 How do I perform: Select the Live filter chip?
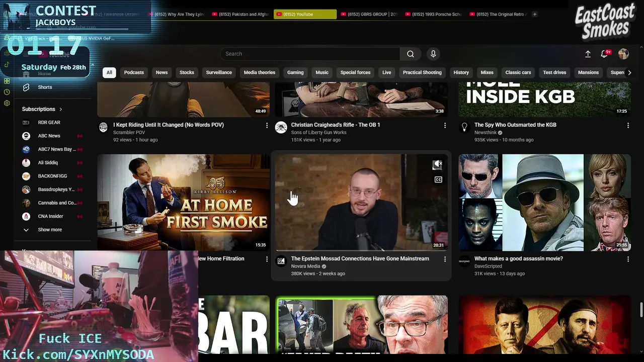[386, 72]
